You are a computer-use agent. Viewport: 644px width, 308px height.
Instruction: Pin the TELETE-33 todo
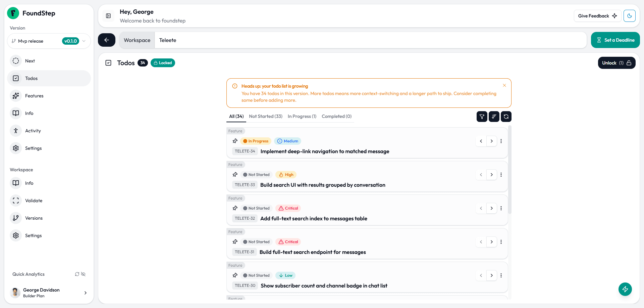[x=235, y=175]
